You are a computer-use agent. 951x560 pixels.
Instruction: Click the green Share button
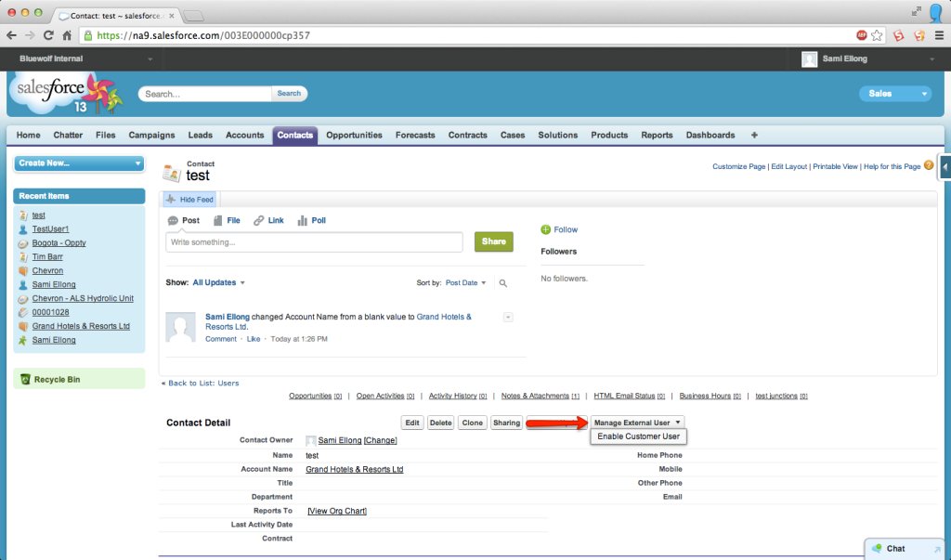pyautogui.click(x=494, y=241)
